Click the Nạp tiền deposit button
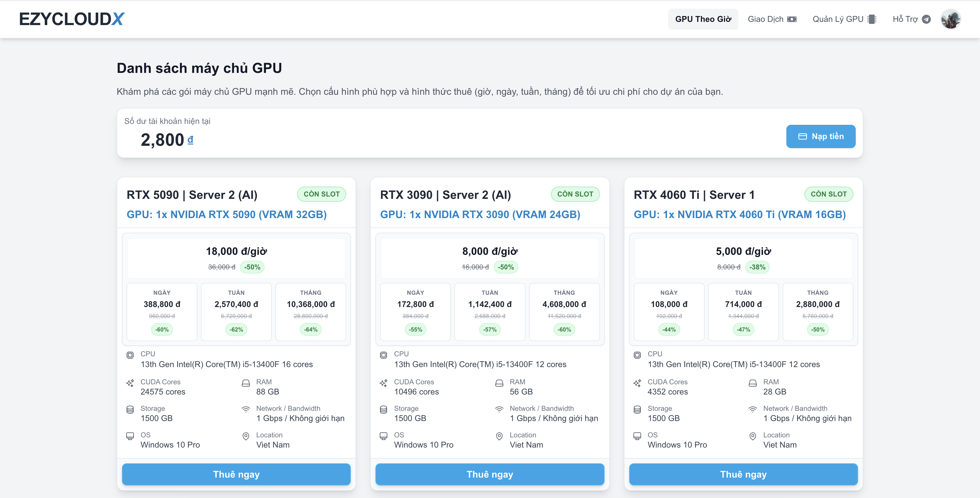This screenshot has width=980, height=498. tap(820, 136)
